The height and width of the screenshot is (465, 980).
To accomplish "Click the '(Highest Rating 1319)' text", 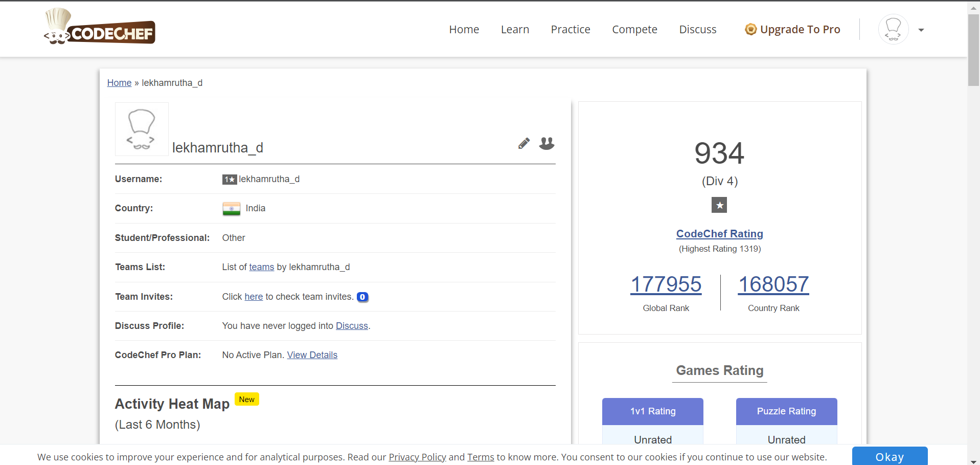I will (719, 249).
